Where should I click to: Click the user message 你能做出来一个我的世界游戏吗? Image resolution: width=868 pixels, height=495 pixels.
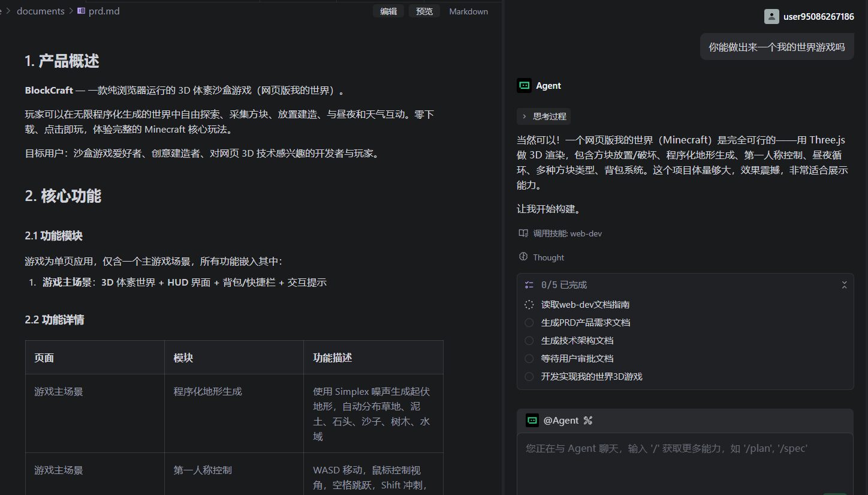click(777, 47)
